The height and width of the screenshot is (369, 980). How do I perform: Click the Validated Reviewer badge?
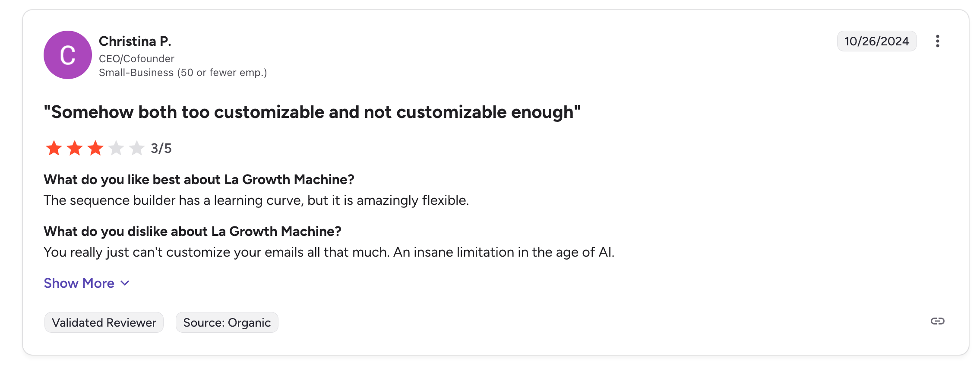tap(104, 322)
